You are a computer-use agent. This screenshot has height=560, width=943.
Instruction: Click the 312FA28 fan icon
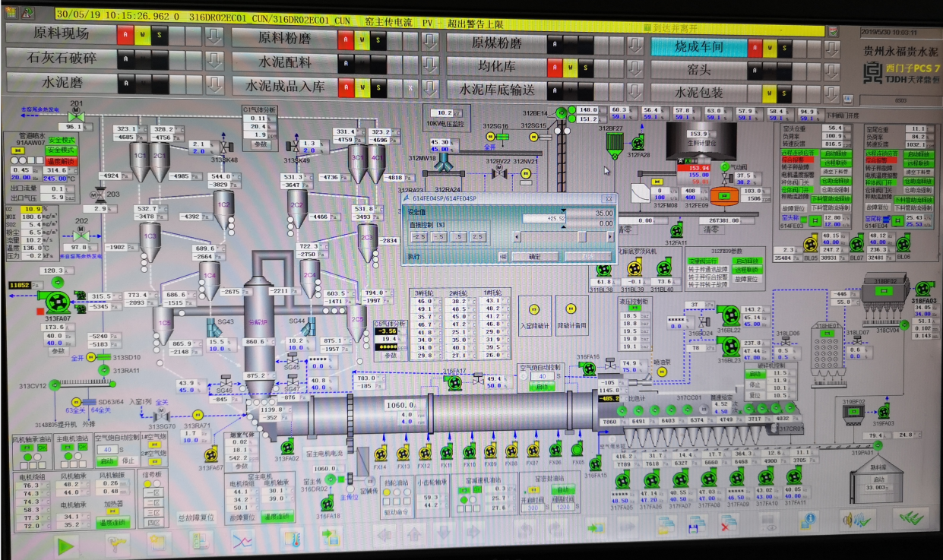[x=638, y=143]
